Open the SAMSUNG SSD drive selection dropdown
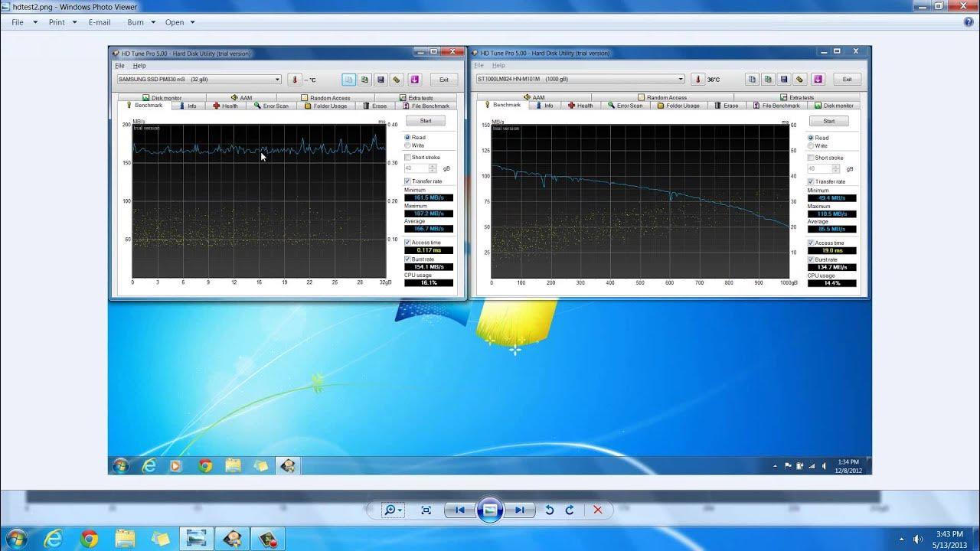 [277, 79]
